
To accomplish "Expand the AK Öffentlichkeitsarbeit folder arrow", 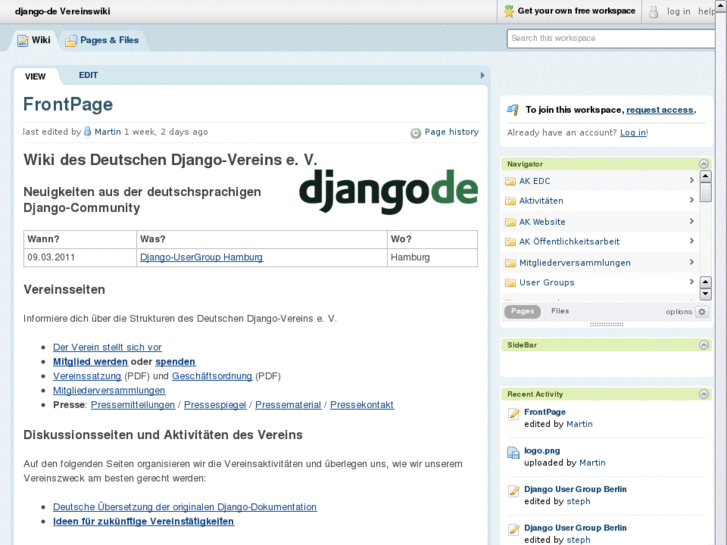I will point(691,241).
